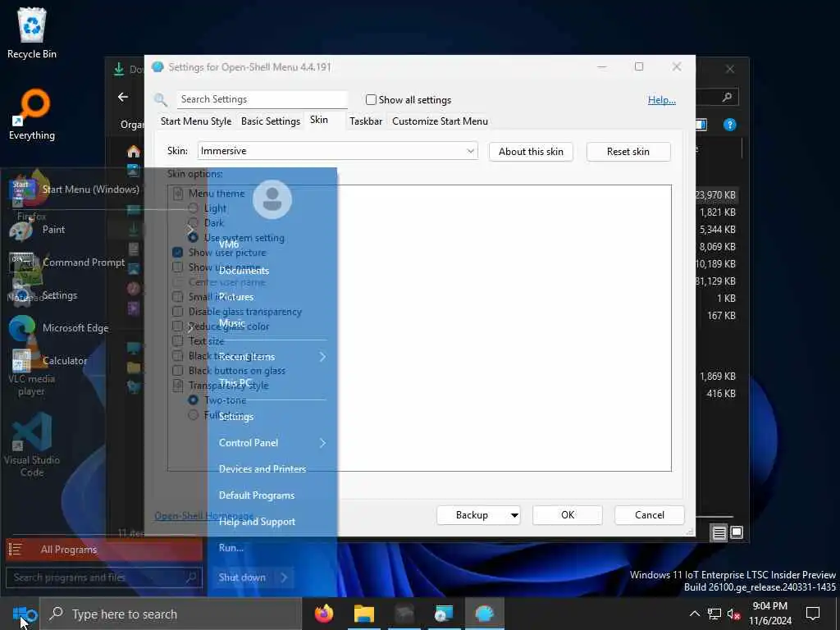The image size is (840, 630).
Task: Click the user account picture
Action: pos(272,199)
